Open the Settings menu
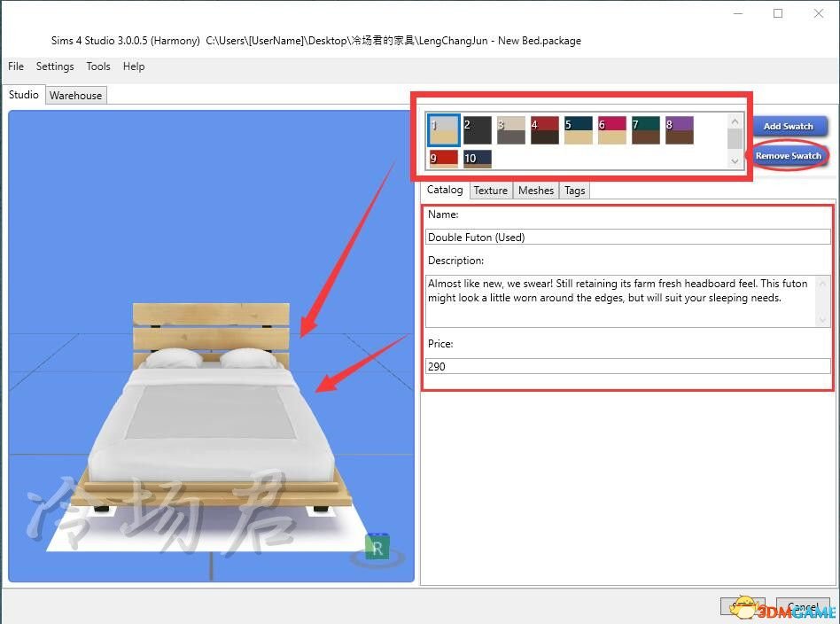 tap(55, 66)
